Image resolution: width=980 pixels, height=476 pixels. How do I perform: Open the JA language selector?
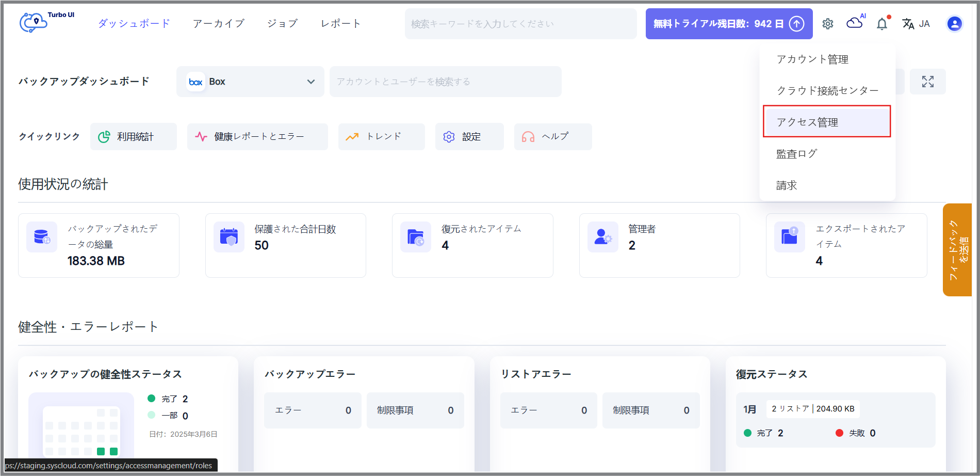click(916, 24)
